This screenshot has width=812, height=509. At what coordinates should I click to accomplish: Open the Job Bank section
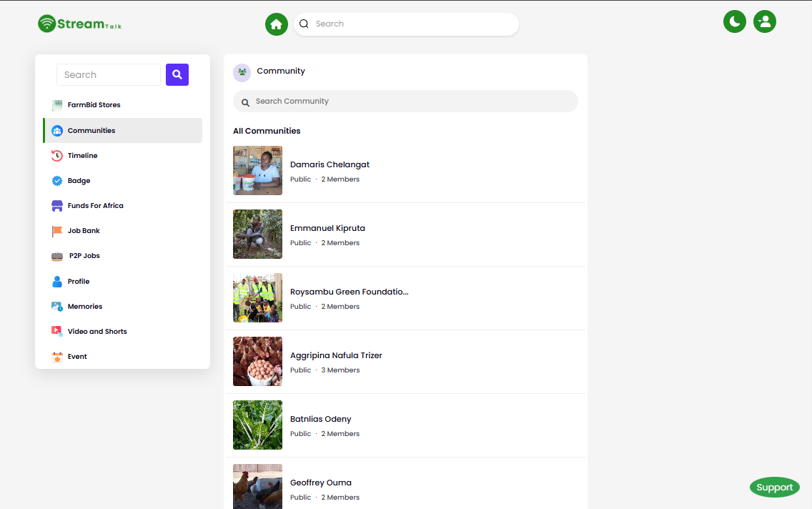click(x=84, y=231)
